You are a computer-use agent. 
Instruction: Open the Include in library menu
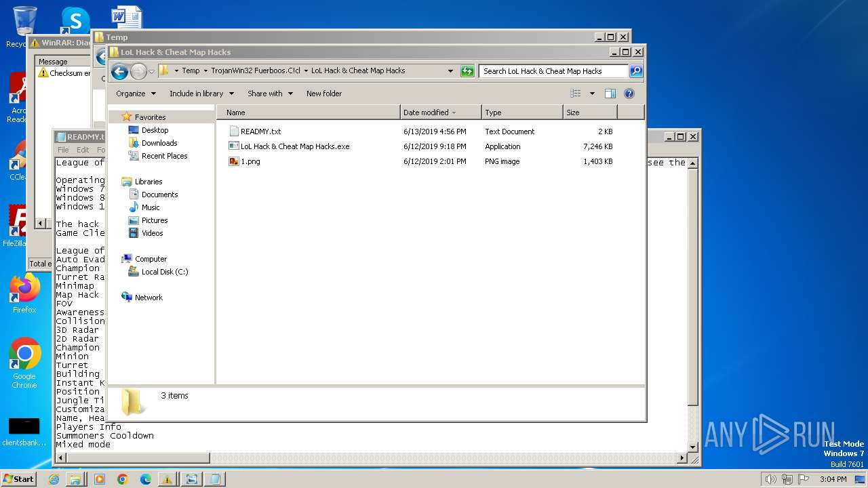click(x=201, y=94)
